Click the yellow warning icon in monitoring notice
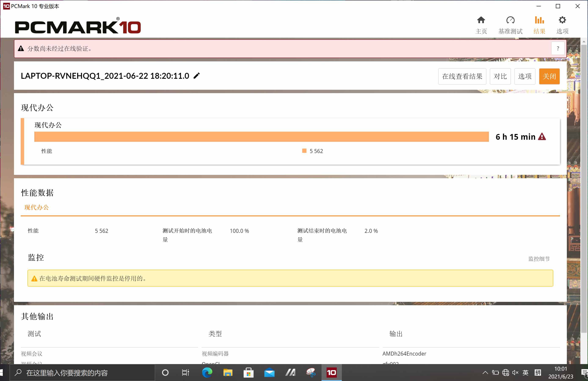 pos(34,279)
